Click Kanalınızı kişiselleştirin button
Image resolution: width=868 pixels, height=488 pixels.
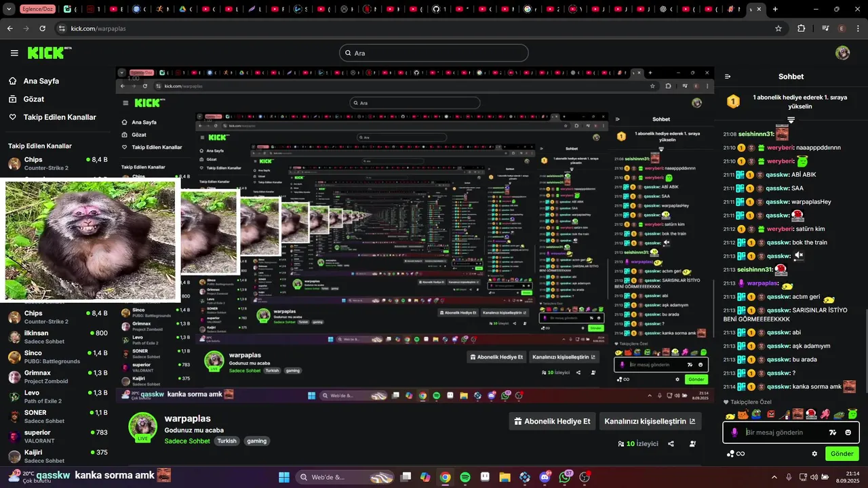pos(650,421)
